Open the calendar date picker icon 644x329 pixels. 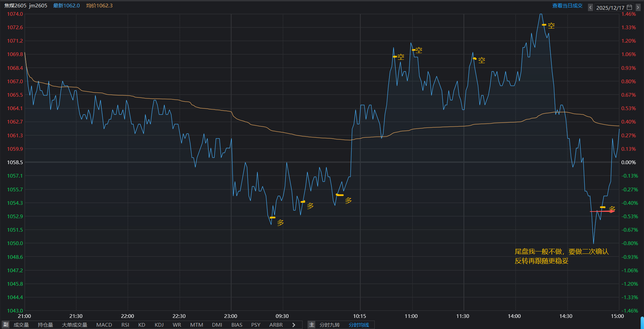coord(629,7)
